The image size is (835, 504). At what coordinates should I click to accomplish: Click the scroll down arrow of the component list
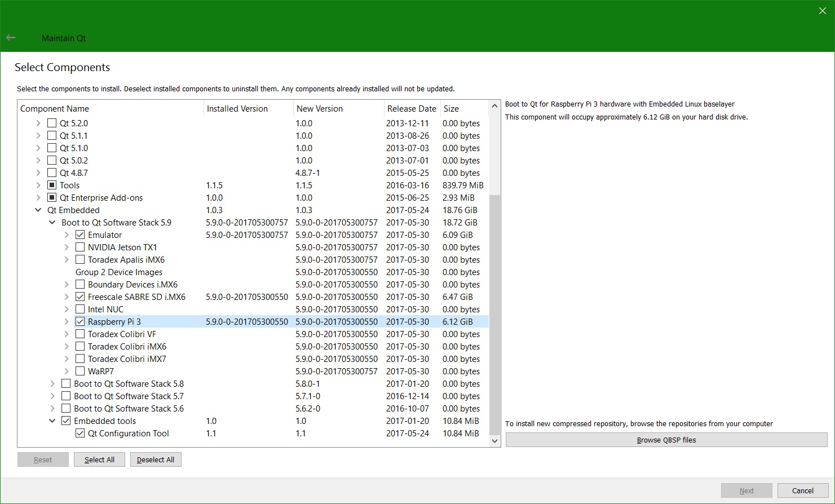[x=494, y=441]
